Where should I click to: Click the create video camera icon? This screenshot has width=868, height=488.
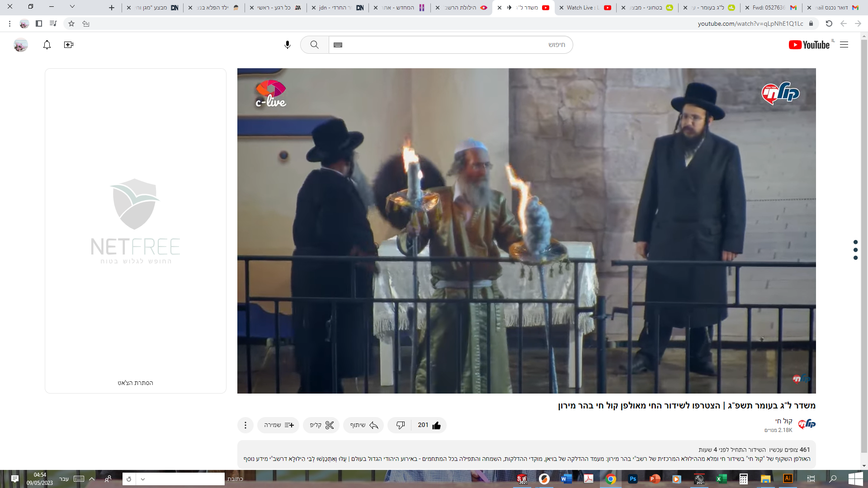[x=69, y=45]
